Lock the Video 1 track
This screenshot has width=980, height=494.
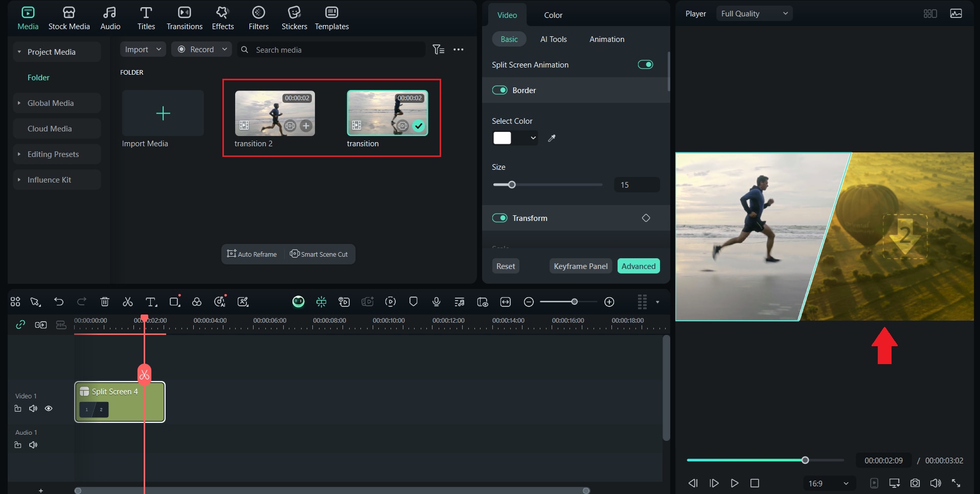18,409
